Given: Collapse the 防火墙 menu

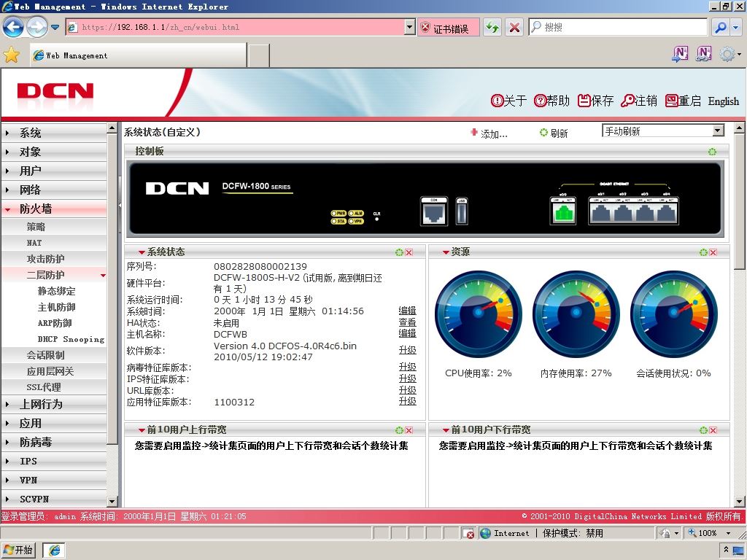Looking at the screenshot, I should click(53, 209).
